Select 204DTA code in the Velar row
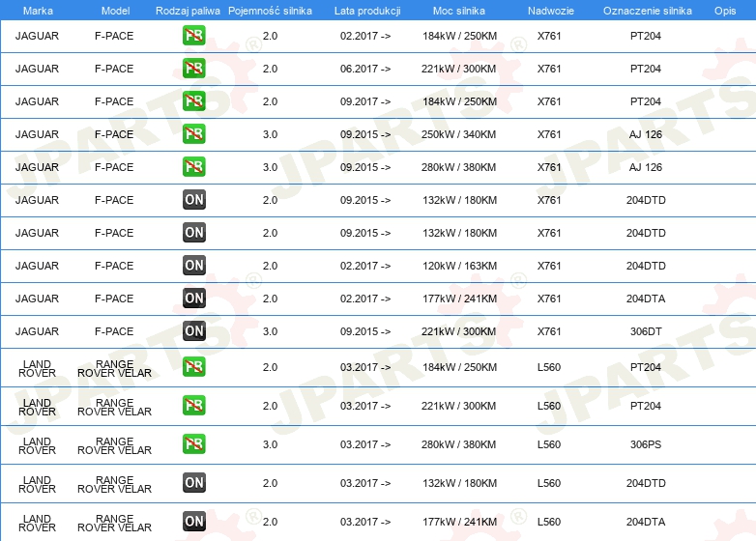 (646, 522)
